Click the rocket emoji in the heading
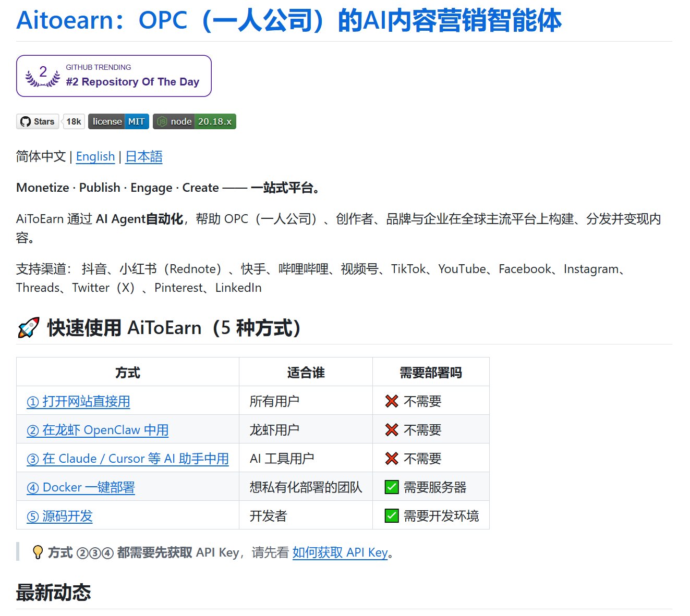The width and height of the screenshot is (690, 616). 28,328
